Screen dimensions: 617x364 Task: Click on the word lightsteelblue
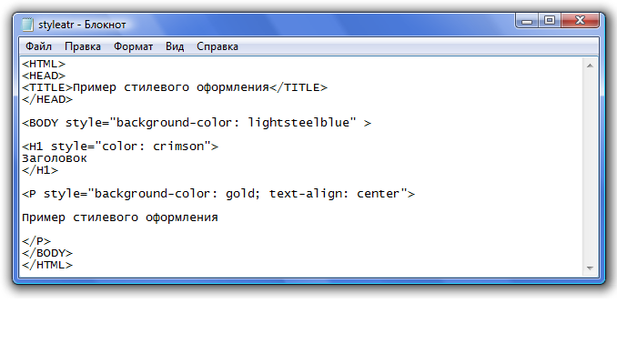tap(298, 123)
